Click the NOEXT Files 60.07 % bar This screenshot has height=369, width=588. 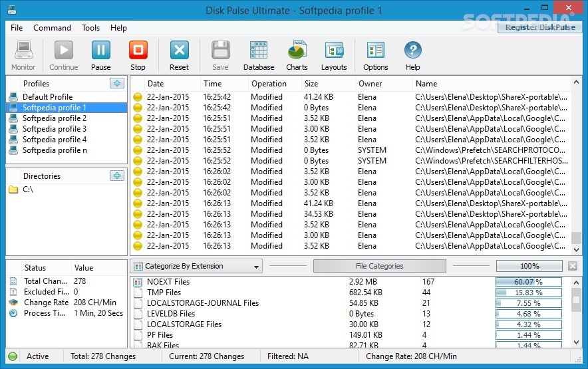point(529,282)
